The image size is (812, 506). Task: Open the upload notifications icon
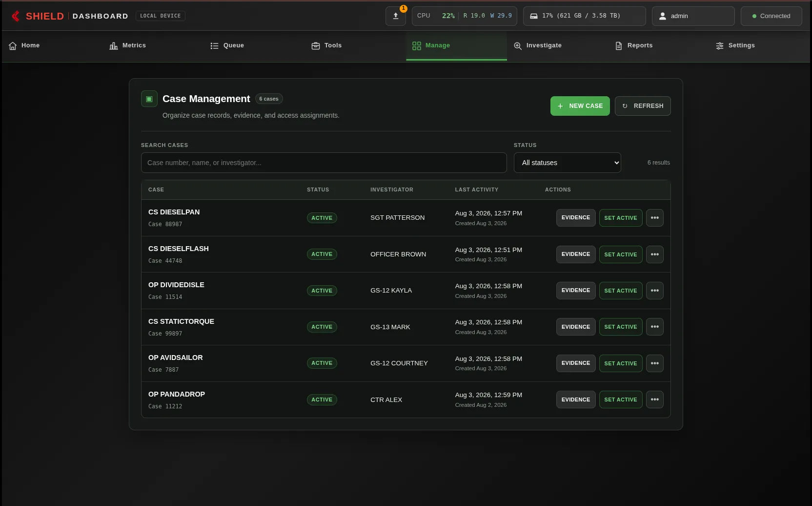396,16
